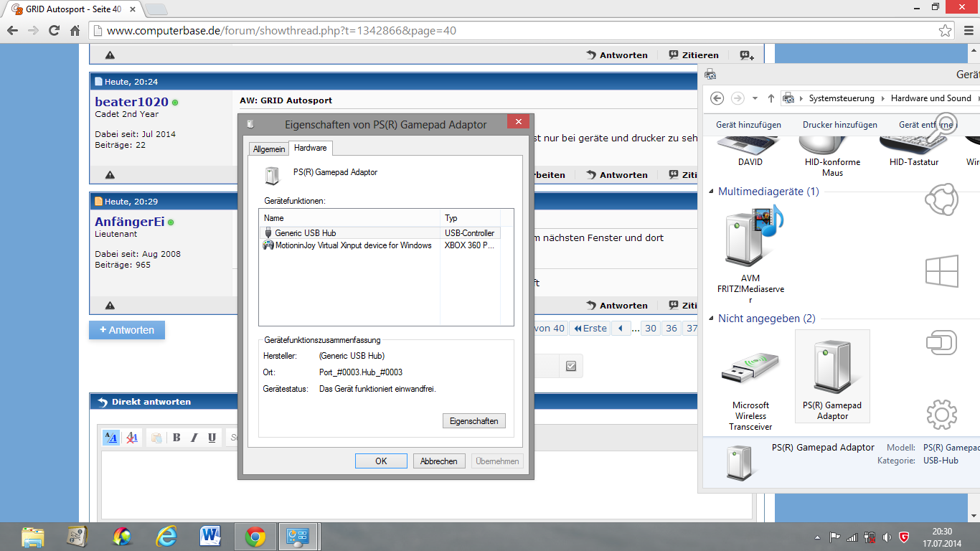The height and width of the screenshot is (551, 980).
Task: Click the previous page arrow in pagination
Action: [621, 329]
